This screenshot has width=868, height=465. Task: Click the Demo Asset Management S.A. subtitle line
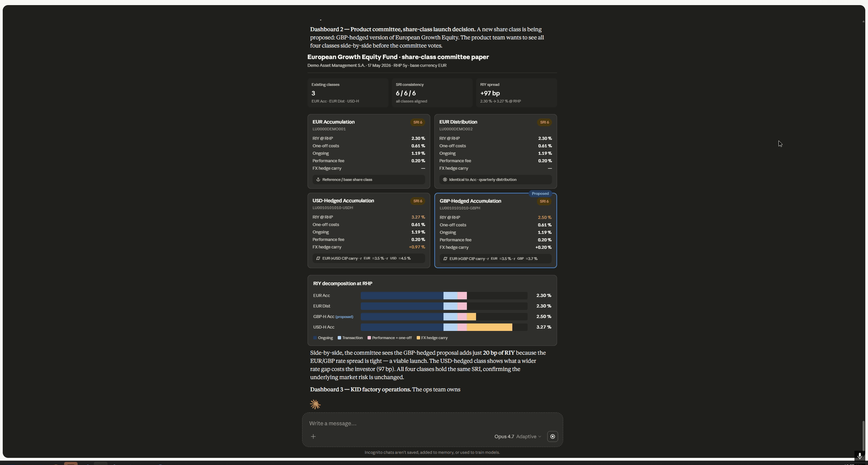click(x=377, y=66)
